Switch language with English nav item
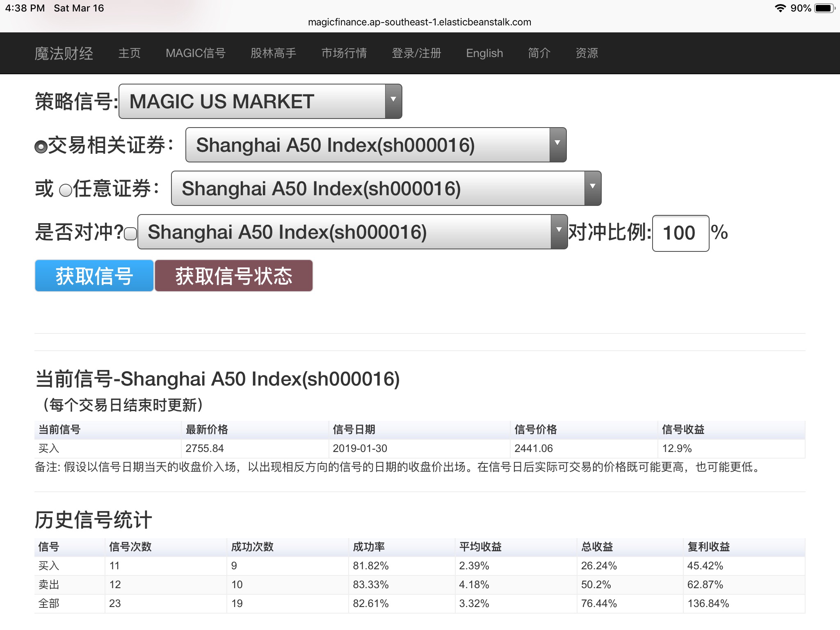The height and width of the screenshot is (630, 840). pyautogui.click(x=484, y=53)
